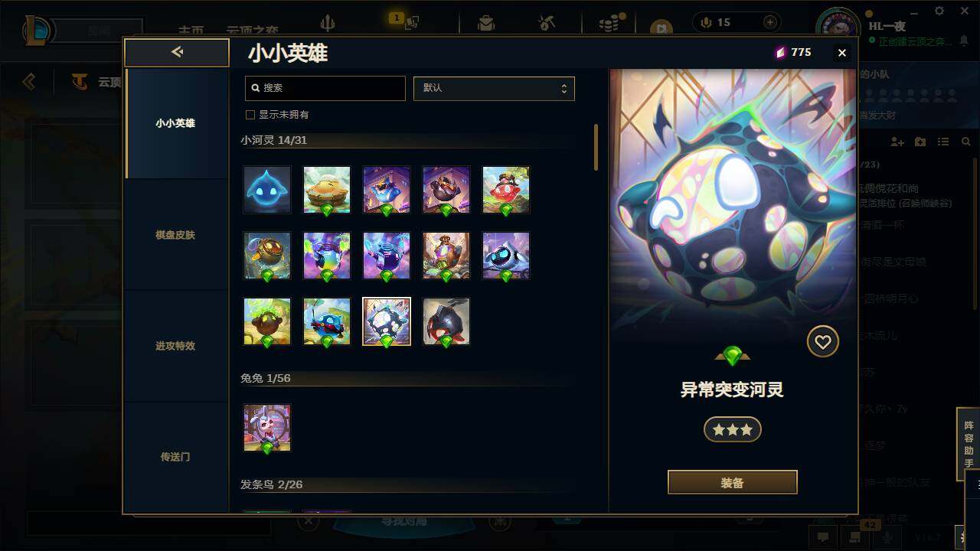Click the heart favorite icon

pos(823,342)
